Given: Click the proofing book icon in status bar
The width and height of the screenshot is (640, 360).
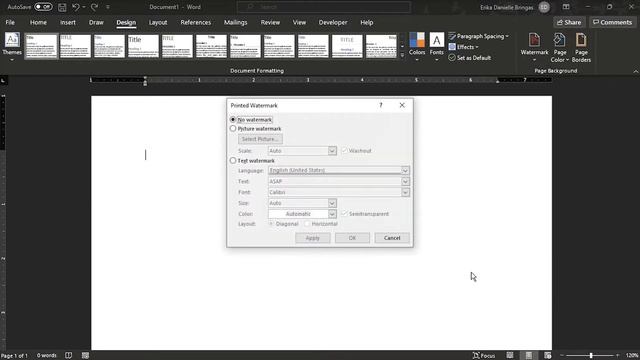Looking at the screenshot, I should [69, 356].
